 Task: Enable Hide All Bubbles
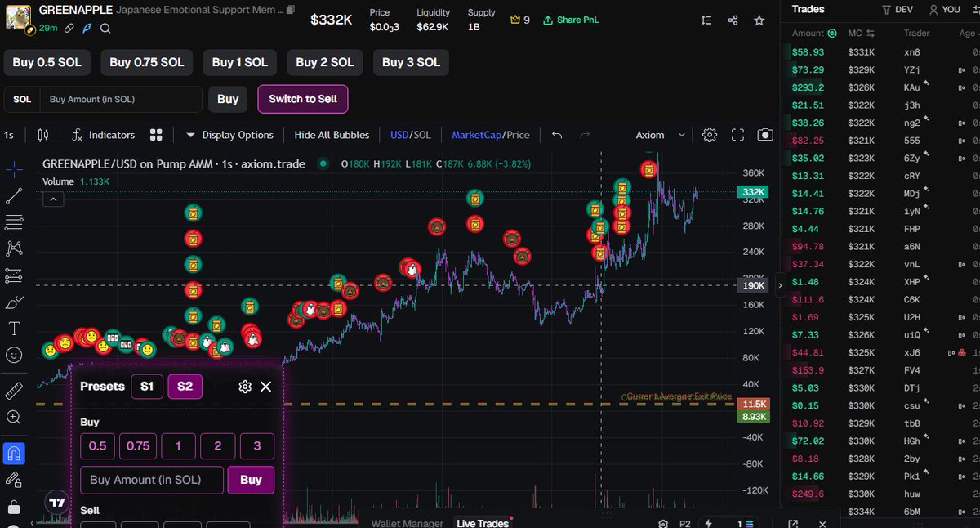332,135
